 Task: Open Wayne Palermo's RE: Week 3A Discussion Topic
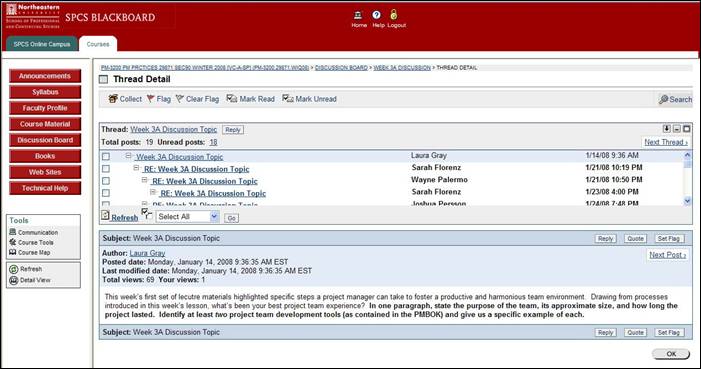point(205,181)
